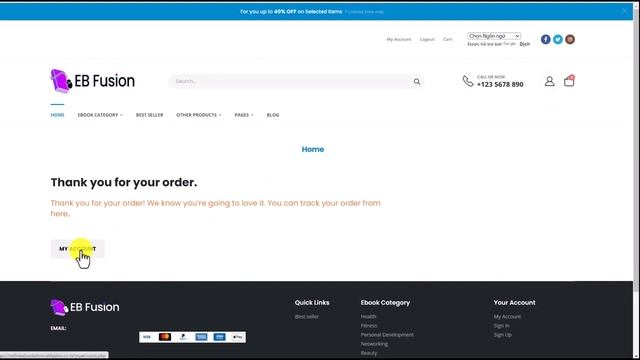
Task: Click the EB Fusion footer logo
Action: point(85,307)
